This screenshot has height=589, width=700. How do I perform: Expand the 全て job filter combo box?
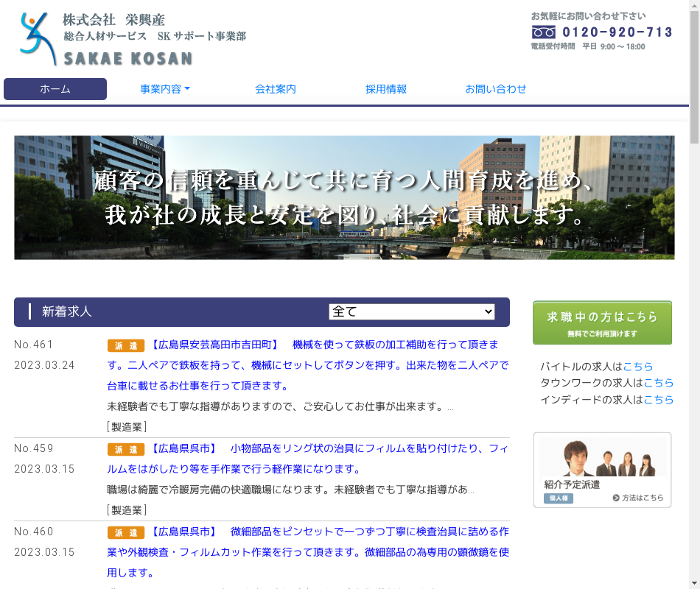(411, 311)
